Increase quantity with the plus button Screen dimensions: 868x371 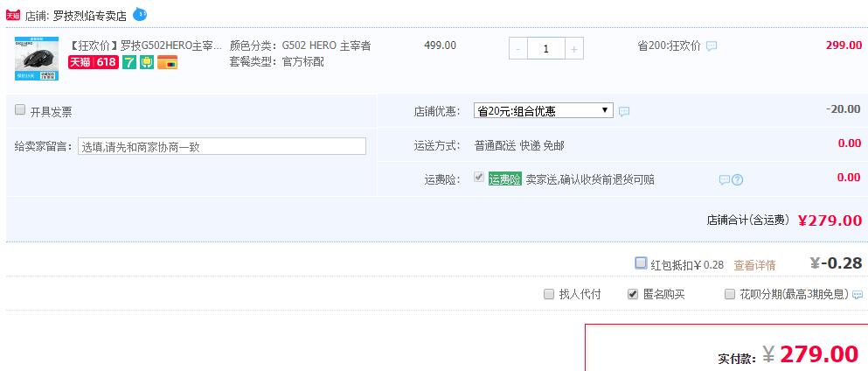click(574, 49)
